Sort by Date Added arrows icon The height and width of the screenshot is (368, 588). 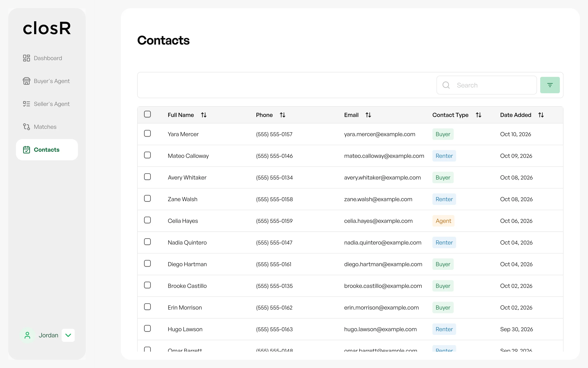click(x=541, y=115)
